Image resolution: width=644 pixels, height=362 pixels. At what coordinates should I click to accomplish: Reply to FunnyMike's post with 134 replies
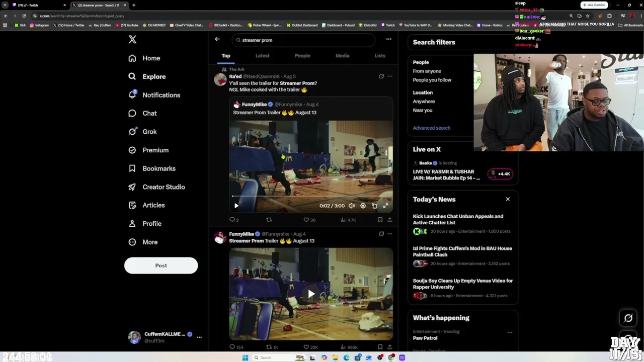[236, 347]
